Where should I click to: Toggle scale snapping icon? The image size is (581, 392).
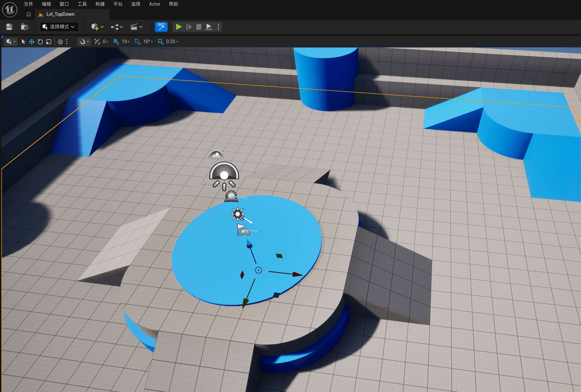click(x=161, y=41)
